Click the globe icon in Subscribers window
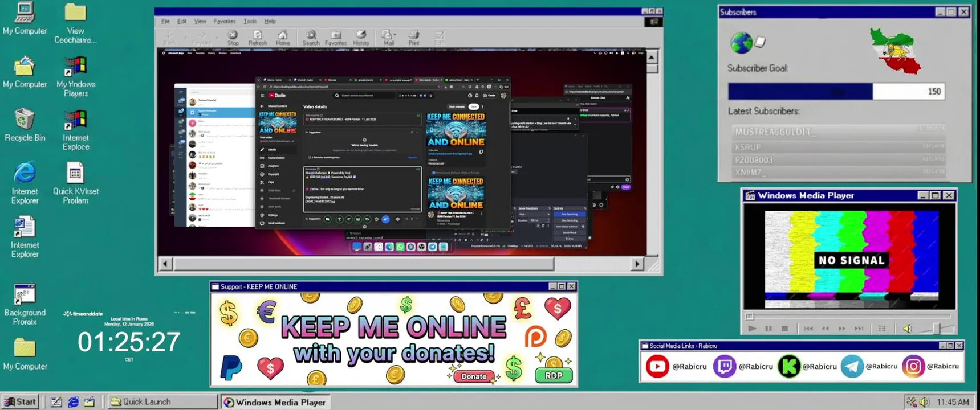 (741, 43)
